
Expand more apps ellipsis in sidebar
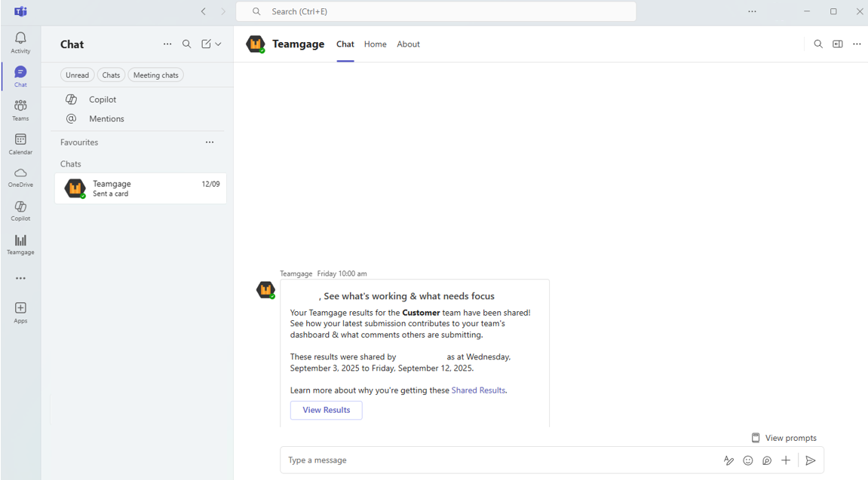[20, 278]
